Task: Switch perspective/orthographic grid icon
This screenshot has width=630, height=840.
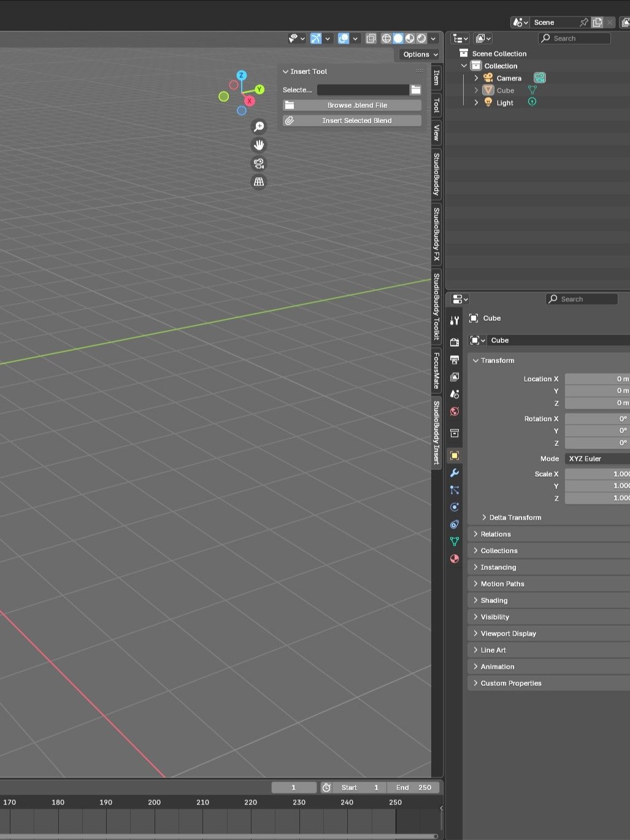Action: coord(259,182)
